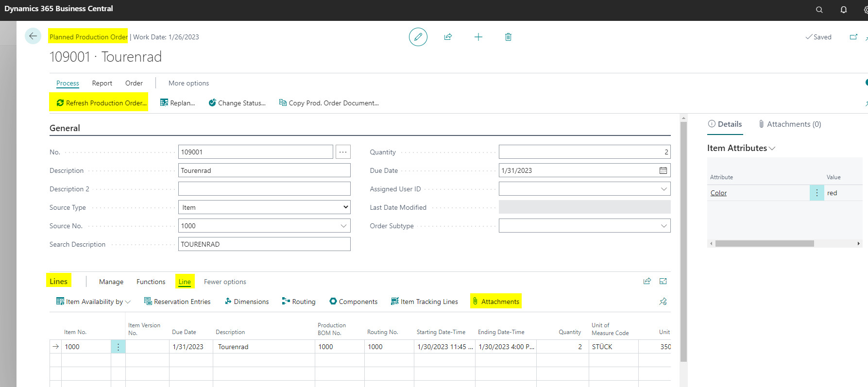Viewport: 868px width, 387px height.
Task: Click the Starting Date-Time cell 1/30/2023 11:45
Action: pyautogui.click(x=444, y=347)
